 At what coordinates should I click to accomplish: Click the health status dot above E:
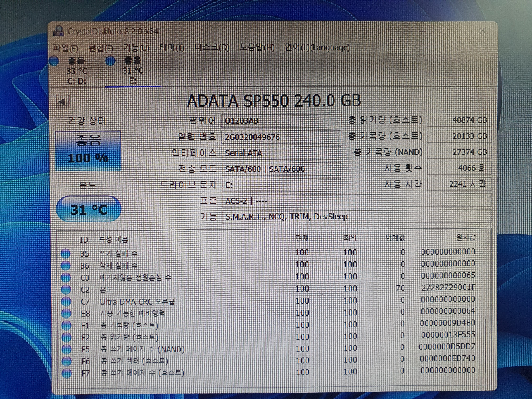[x=111, y=61]
